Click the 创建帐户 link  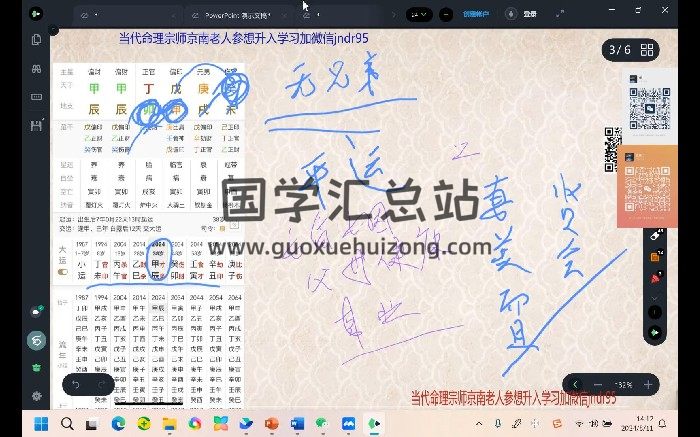476,14
